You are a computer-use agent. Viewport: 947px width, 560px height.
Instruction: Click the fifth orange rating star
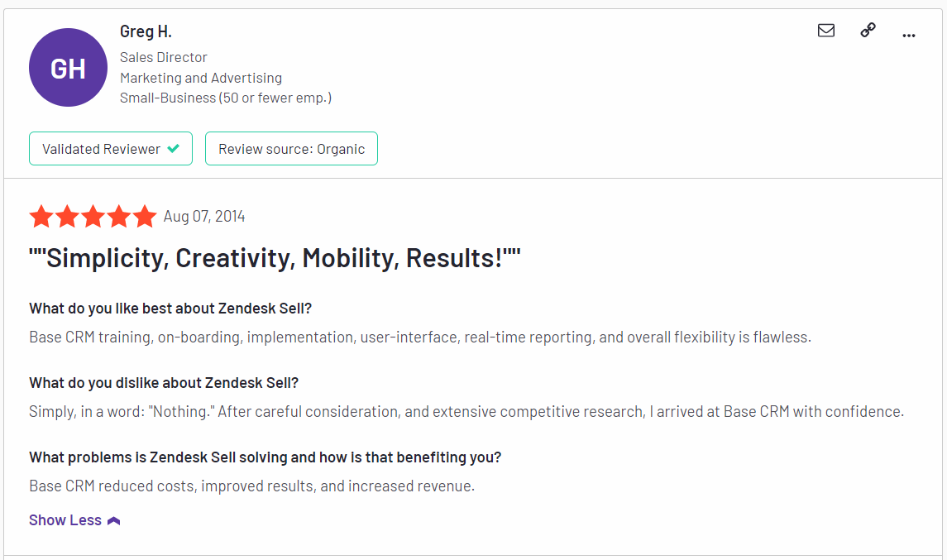145,216
